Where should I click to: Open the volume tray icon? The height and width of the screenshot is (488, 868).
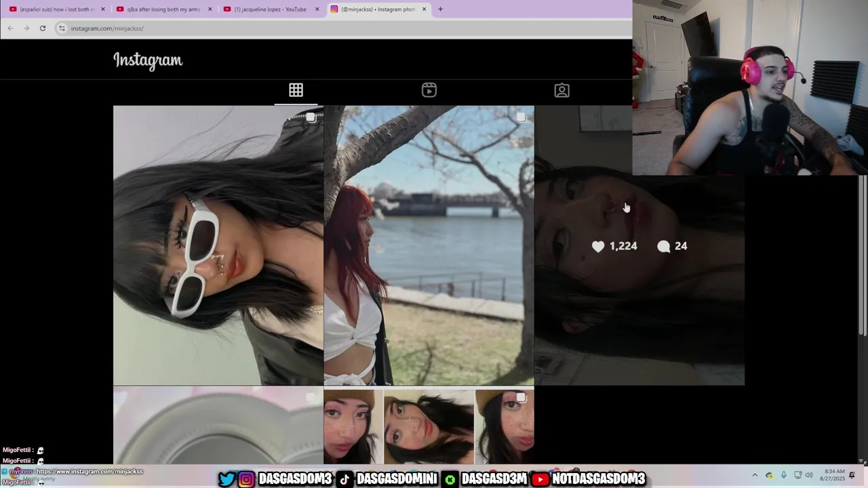pyautogui.click(x=809, y=475)
